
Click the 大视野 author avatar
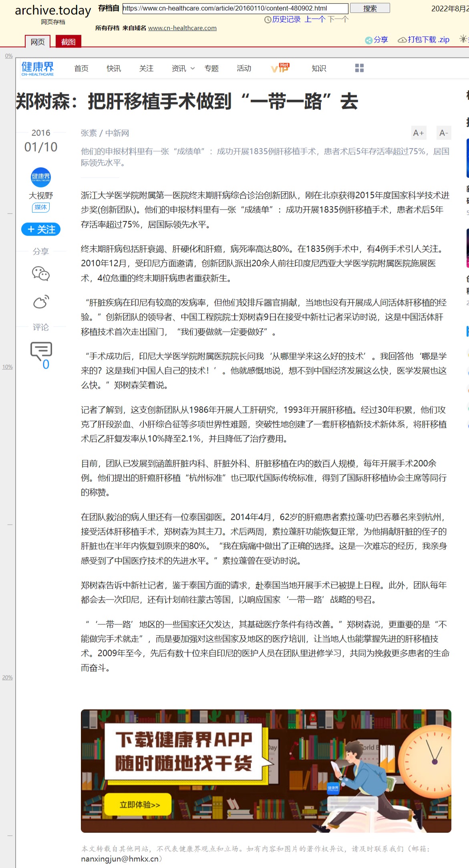[x=41, y=177]
